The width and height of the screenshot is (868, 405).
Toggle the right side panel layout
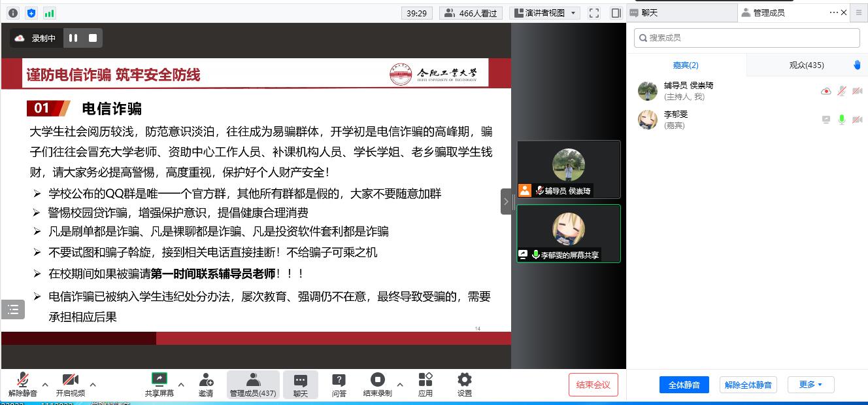click(616, 13)
